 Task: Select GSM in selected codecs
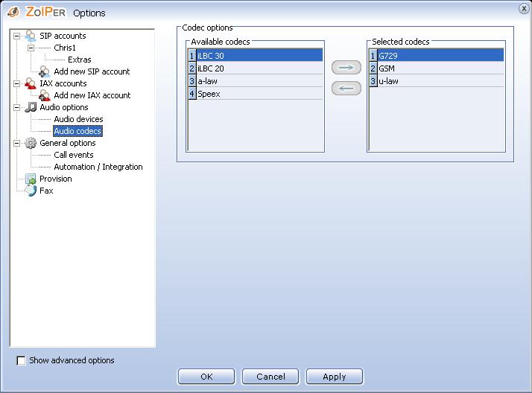[437, 68]
